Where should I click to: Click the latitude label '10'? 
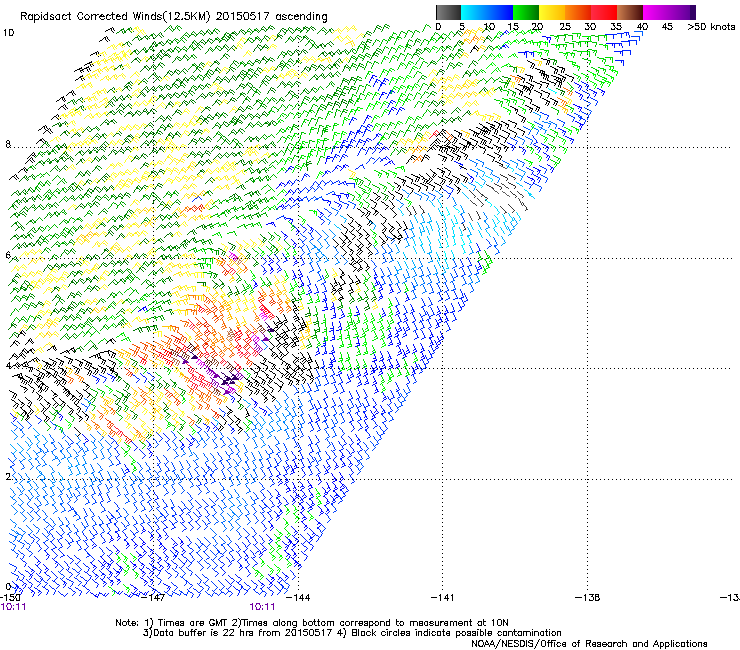tap(8, 33)
